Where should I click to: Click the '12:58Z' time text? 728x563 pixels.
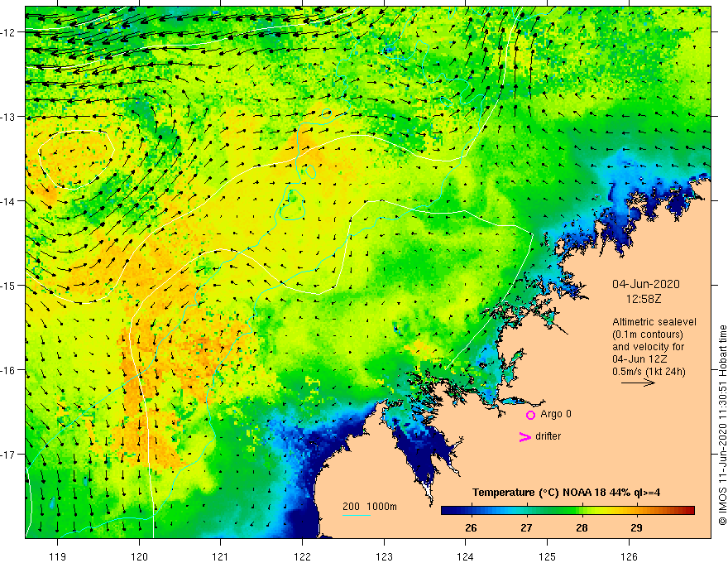click(644, 299)
